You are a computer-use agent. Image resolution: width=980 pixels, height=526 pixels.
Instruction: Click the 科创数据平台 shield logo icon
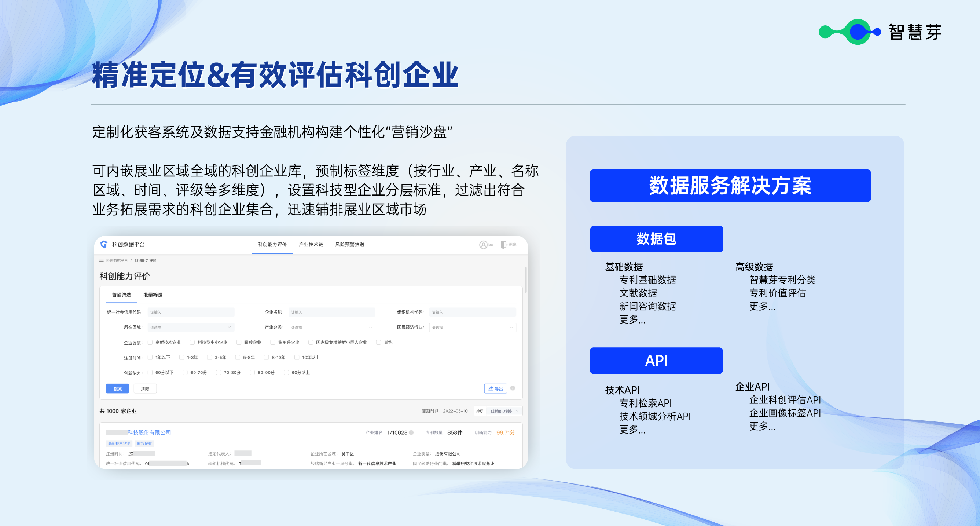tap(104, 244)
